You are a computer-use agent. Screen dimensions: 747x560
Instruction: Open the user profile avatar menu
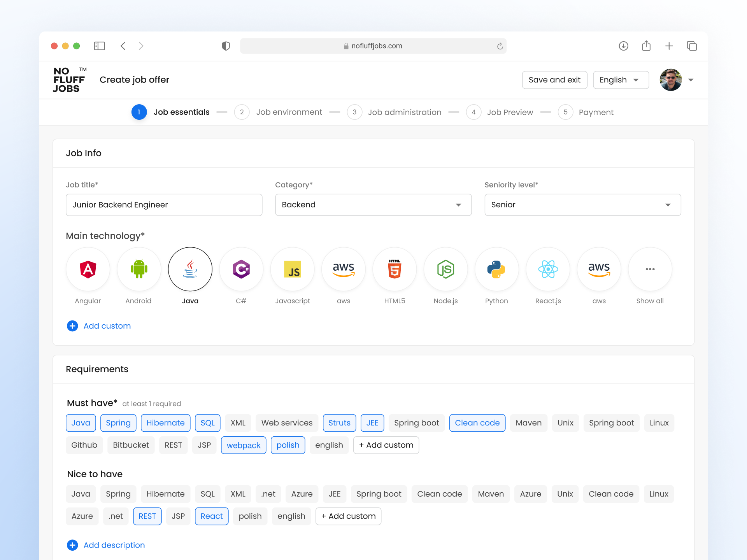coord(670,80)
